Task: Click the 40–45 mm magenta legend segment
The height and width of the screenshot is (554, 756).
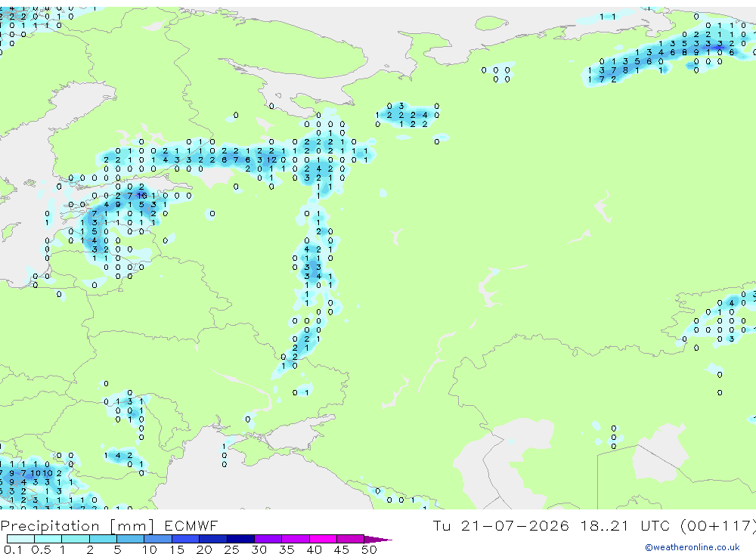Action: pyautogui.click(x=323, y=539)
